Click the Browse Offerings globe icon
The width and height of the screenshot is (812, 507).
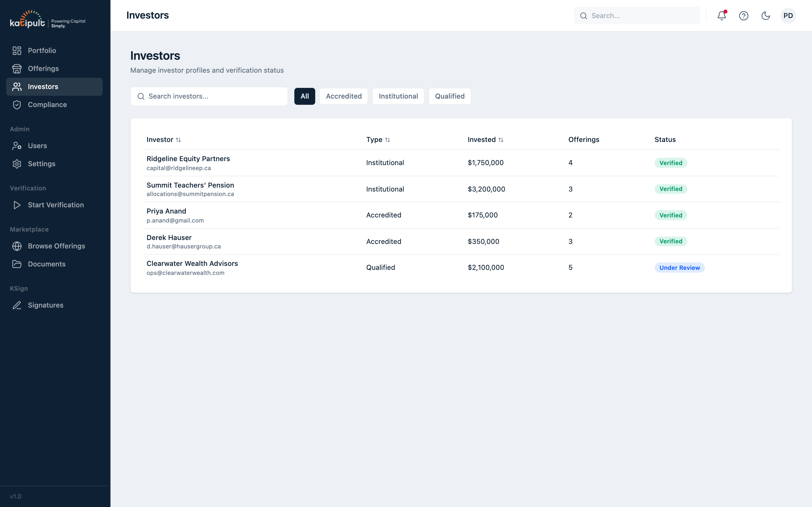pyautogui.click(x=17, y=246)
